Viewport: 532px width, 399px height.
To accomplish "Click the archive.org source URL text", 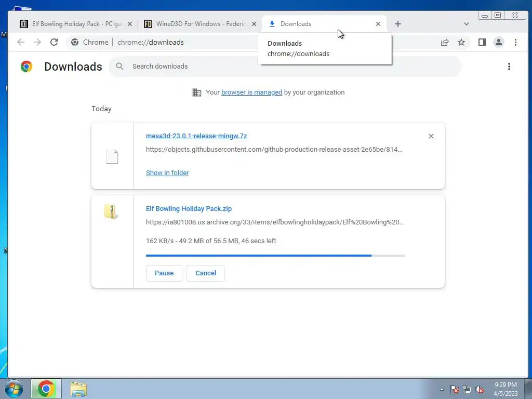I will (275, 222).
